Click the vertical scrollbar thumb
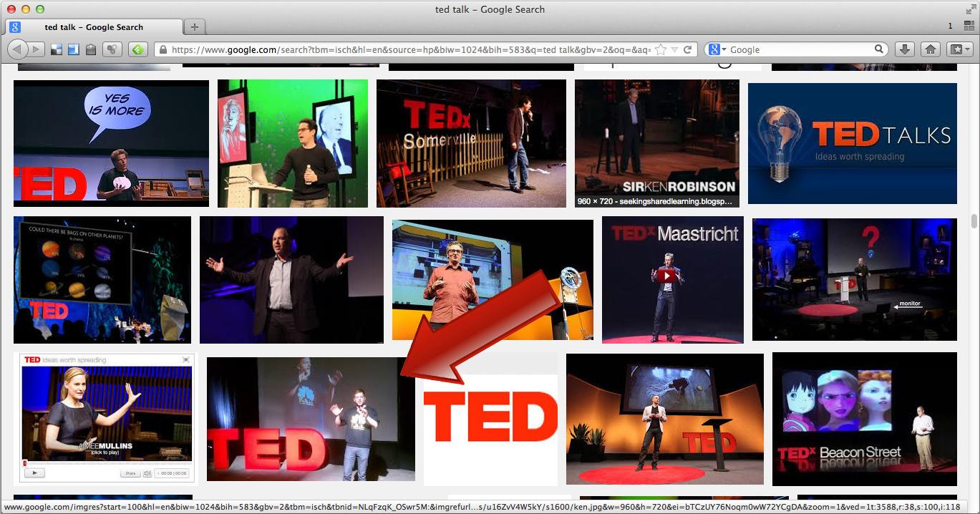This screenshot has height=514, width=980. click(x=974, y=220)
